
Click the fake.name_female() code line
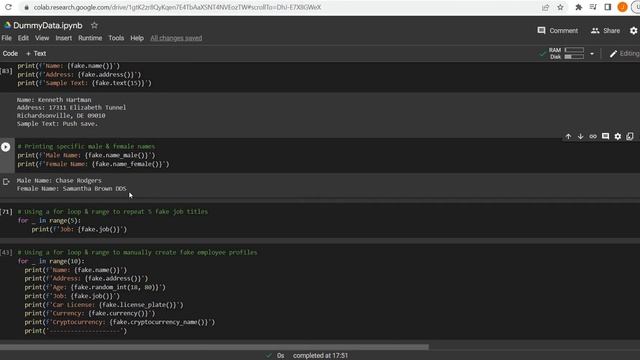pyautogui.click(x=93, y=164)
